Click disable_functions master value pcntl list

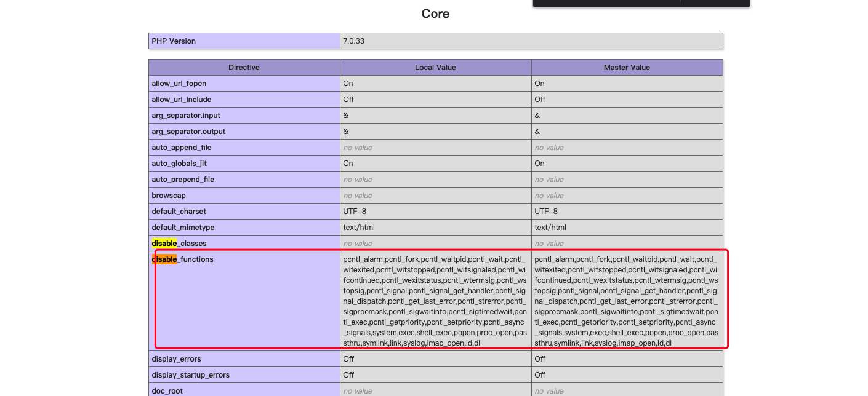coord(627,301)
